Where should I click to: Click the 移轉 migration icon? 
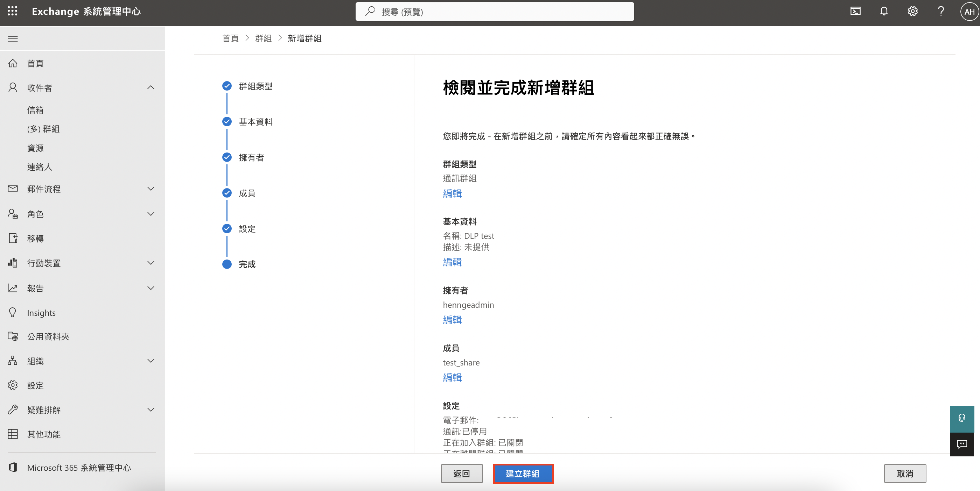point(13,238)
